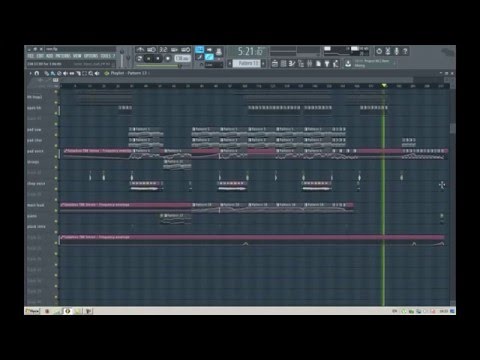
Task: Open the playlist window icon
Action: (275, 63)
